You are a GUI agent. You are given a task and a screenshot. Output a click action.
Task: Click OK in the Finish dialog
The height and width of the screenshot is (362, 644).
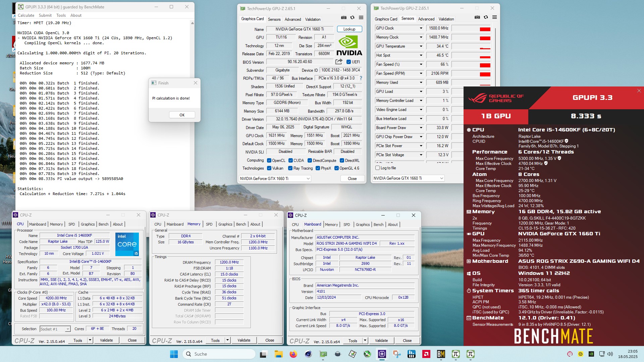coord(182,115)
